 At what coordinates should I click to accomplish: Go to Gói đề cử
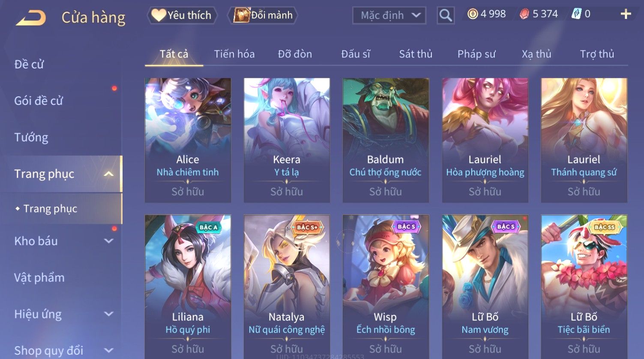(39, 101)
